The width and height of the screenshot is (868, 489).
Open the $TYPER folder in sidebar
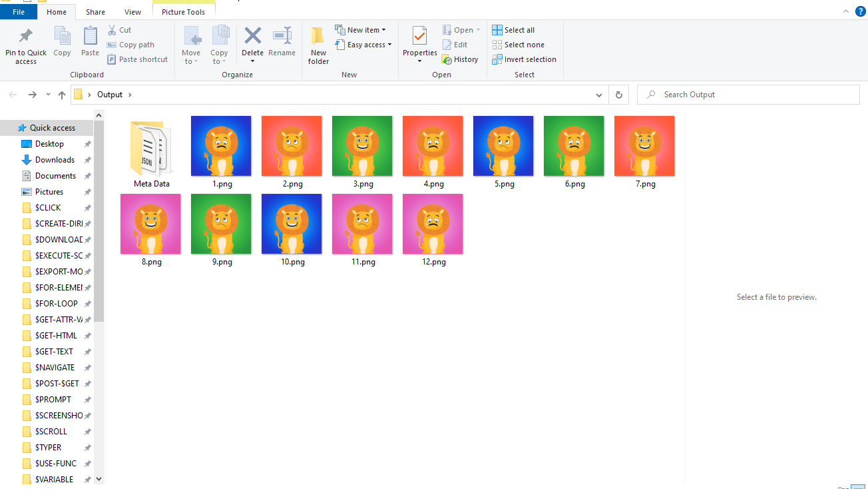click(48, 448)
